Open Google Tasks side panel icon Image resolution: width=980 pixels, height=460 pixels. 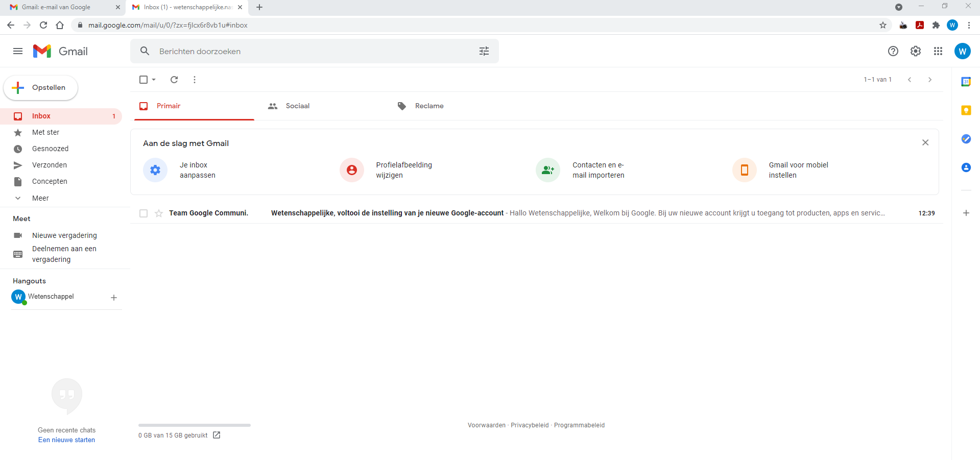click(966, 139)
